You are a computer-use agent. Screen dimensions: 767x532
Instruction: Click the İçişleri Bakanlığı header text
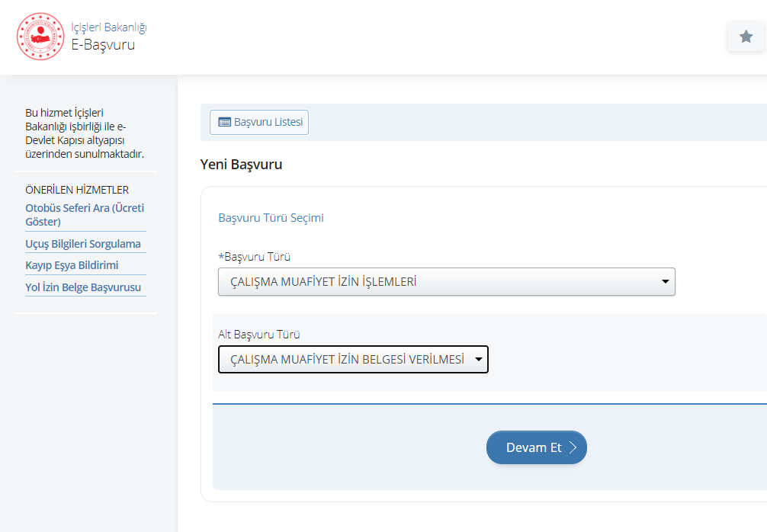[108, 27]
